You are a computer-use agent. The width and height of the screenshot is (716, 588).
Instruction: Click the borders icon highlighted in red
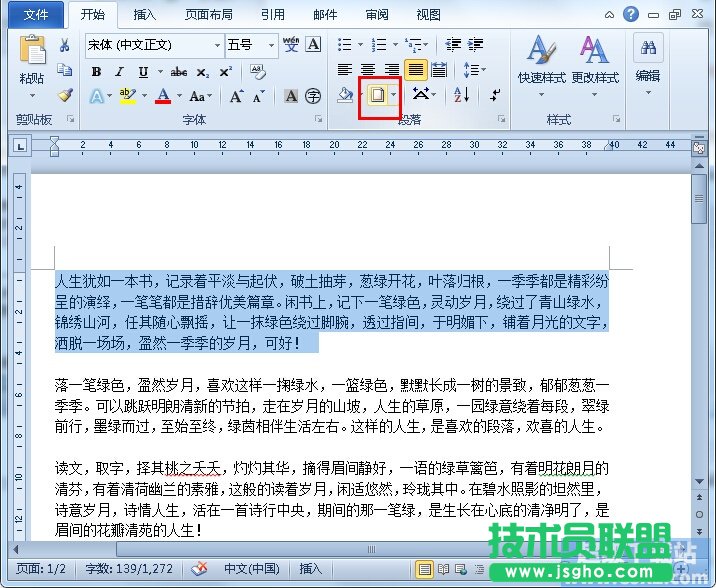click(378, 95)
